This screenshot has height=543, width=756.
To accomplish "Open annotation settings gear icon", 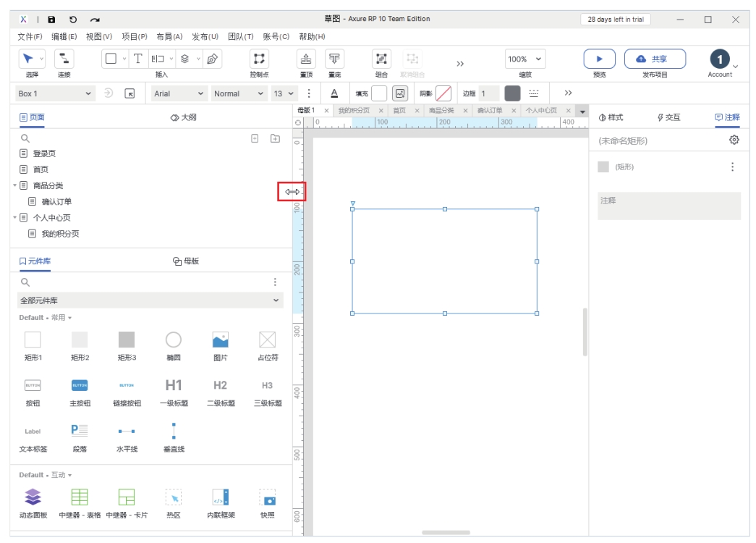I will pyautogui.click(x=734, y=140).
